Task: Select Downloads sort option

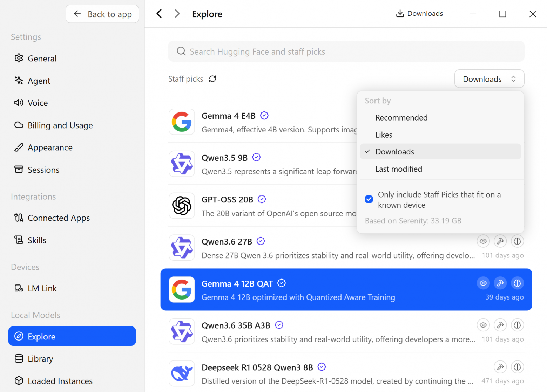Action: click(x=440, y=152)
